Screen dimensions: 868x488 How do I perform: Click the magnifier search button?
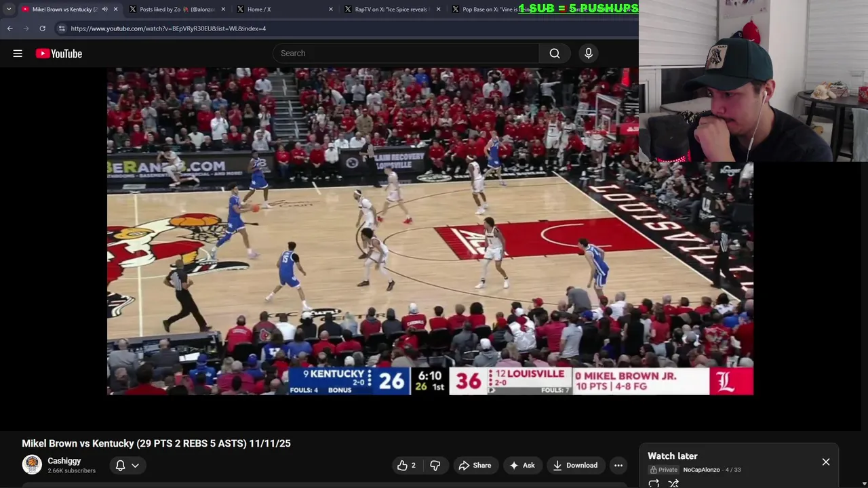(x=555, y=54)
